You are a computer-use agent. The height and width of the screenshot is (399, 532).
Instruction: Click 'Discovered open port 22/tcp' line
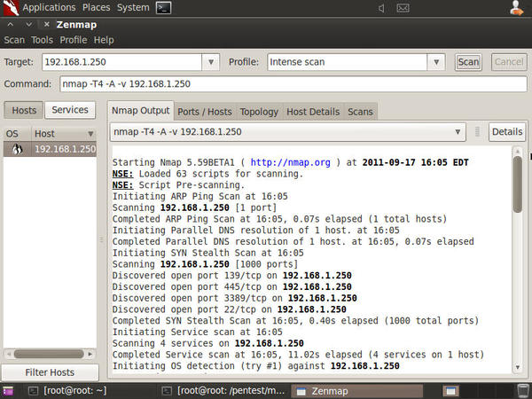229,309
